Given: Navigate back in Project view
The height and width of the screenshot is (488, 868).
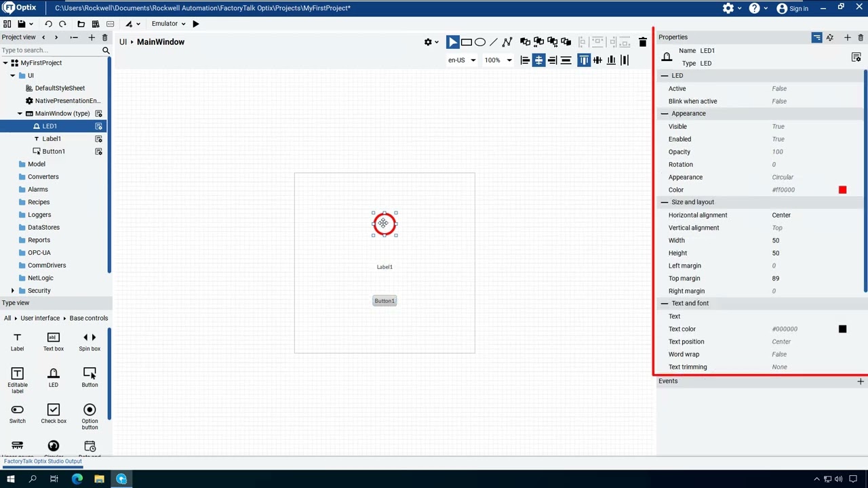Looking at the screenshot, I should (43, 37).
